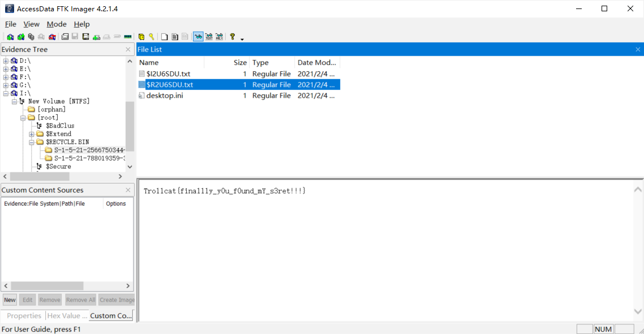Image resolution: width=644 pixels, height=334 pixels.
Task: Collapse the $RECYCLE.BIN tree node
Action: click(32, 142)
